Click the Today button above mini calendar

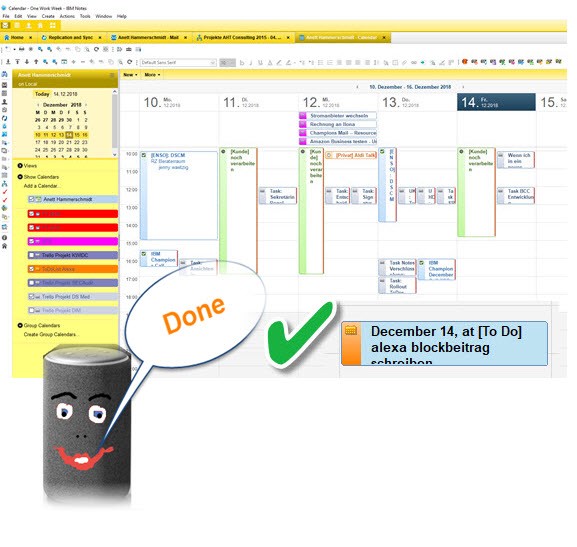(x=42, y=94)
